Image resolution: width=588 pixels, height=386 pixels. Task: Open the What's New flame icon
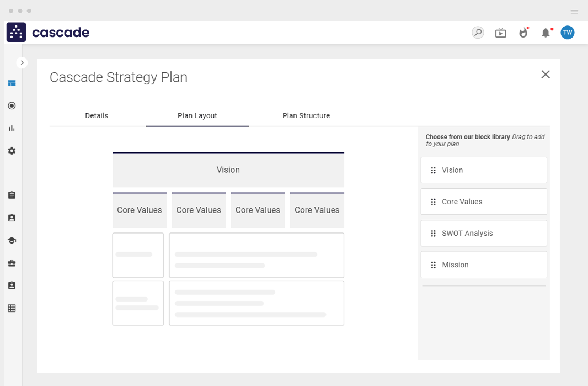(x=523, y=33)
